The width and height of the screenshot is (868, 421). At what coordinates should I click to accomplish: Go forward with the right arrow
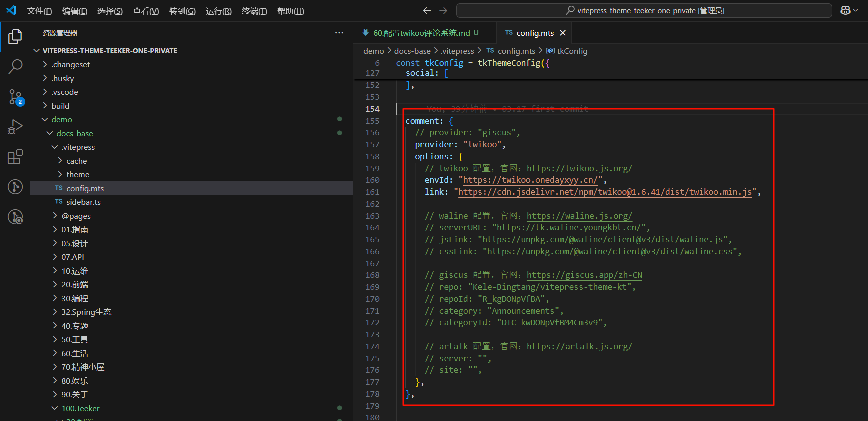point(443,10)
